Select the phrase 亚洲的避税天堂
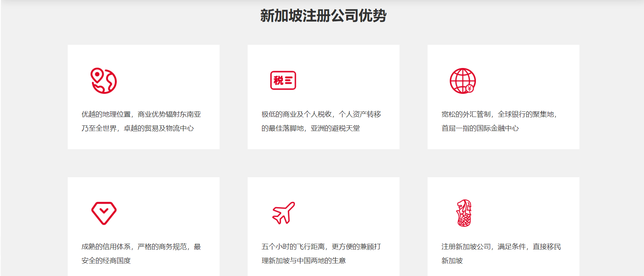This screenshot has width=644, height=276. click(335, 128)
